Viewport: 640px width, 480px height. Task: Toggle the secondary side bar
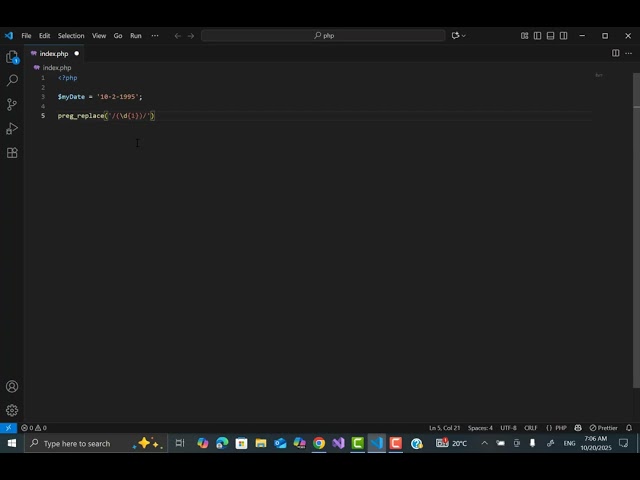point(564,36)
